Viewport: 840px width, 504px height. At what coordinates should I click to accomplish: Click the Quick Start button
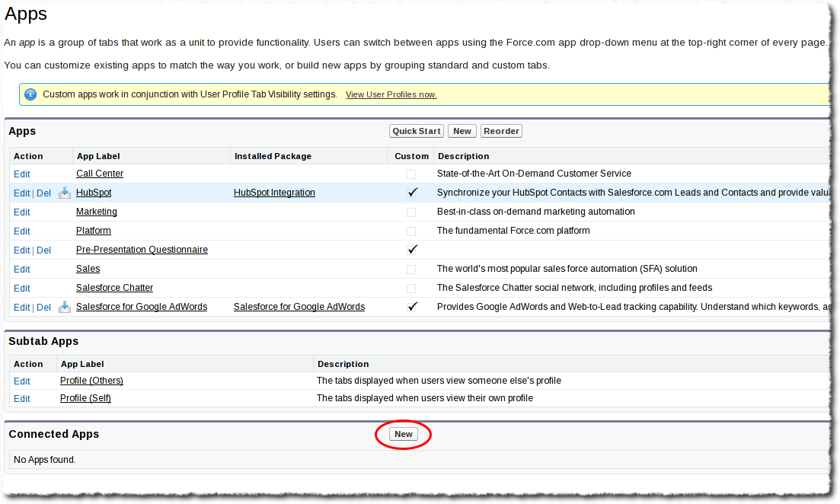click(417, 131)
